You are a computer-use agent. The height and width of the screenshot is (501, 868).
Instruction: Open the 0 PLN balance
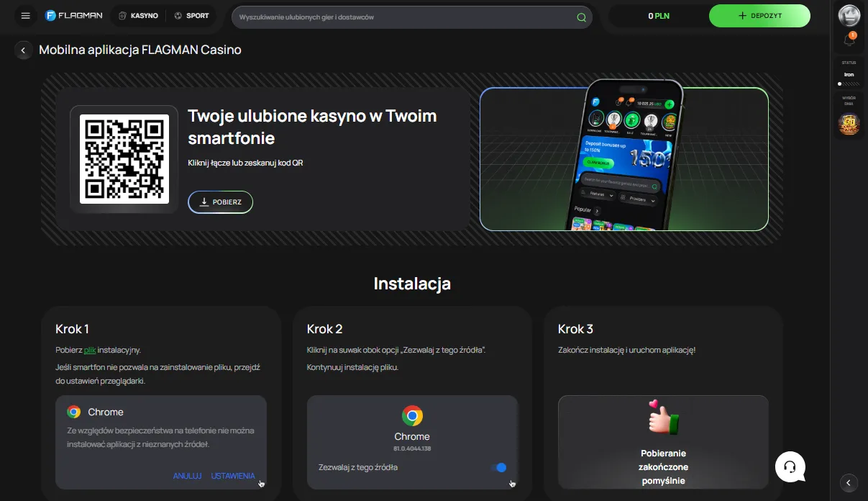(658, 16)
